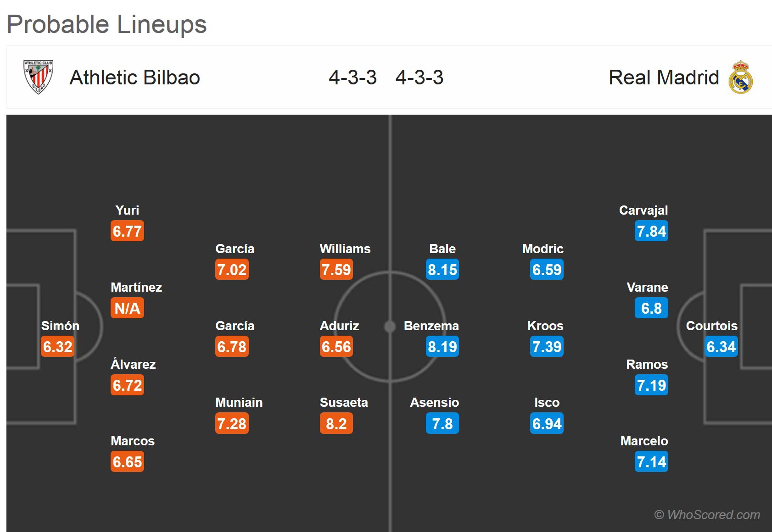Click the Athletic Bilbao club crest
Image resolution: width=772 pixels, height=532 pixels.
[x=38, y=77]
